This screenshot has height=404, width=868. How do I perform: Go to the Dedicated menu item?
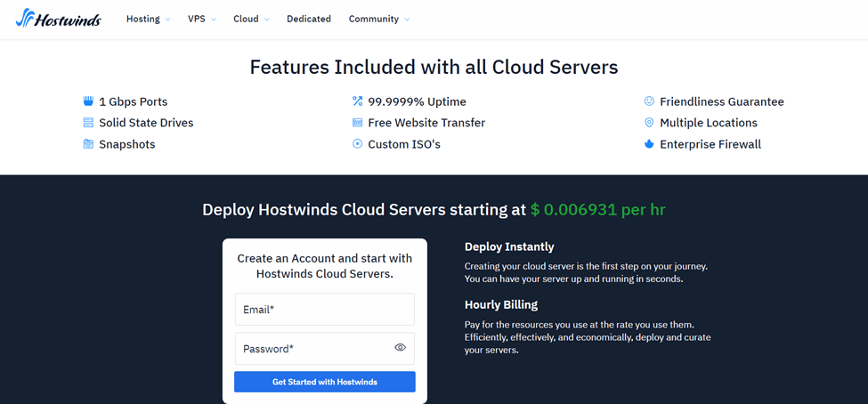[308, 19]
